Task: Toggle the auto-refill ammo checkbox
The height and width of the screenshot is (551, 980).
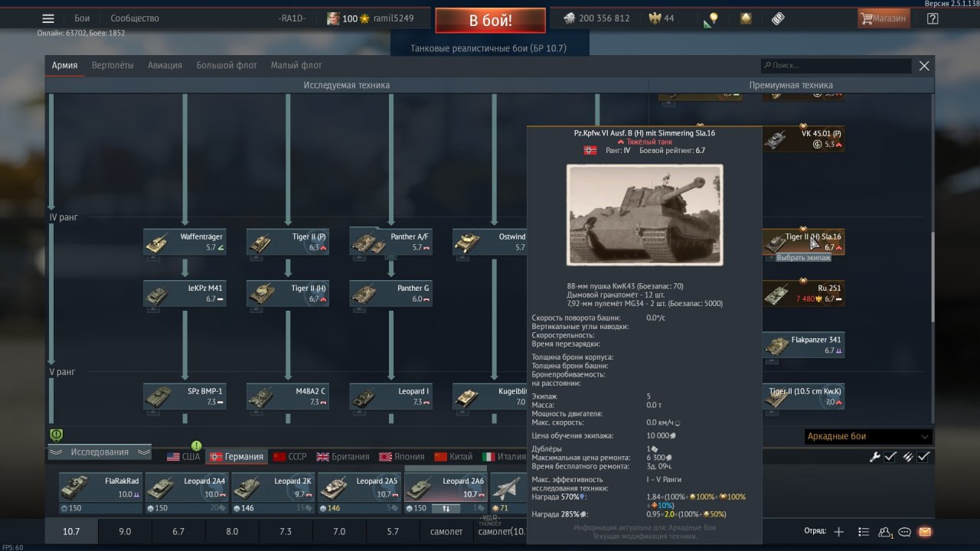Action: point(924,457)
